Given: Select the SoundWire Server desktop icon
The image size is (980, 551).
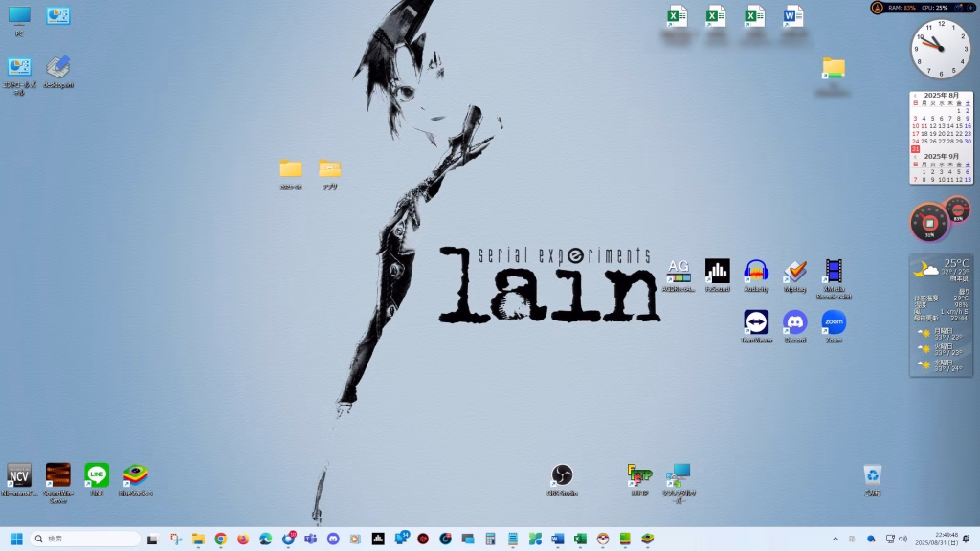Looking at the screenshot, I should (58, 482).
